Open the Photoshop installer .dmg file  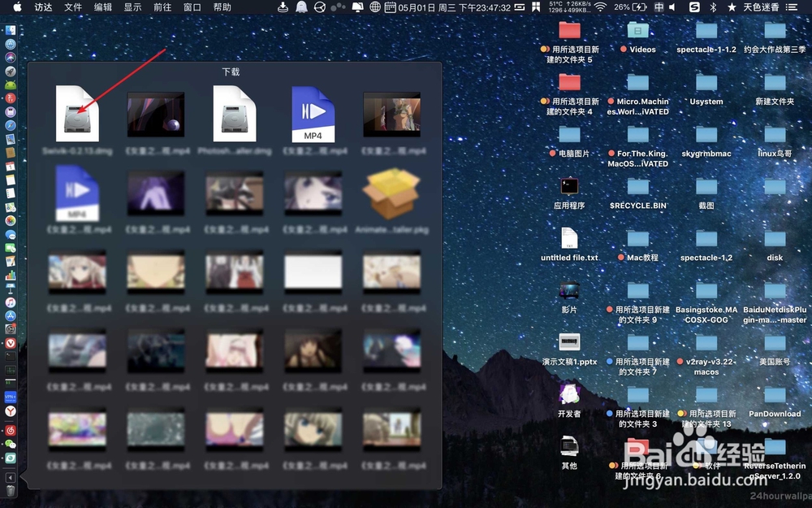click(235, 115)
